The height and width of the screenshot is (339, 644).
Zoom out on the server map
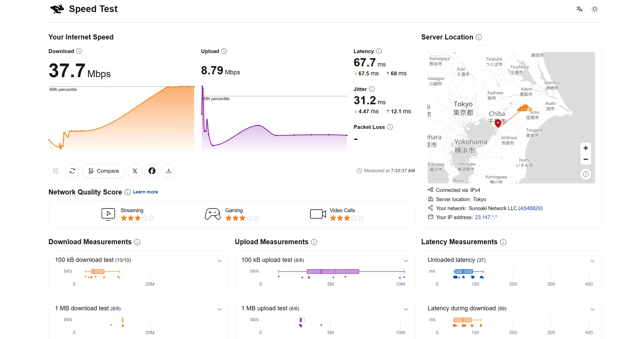(586, 159)
